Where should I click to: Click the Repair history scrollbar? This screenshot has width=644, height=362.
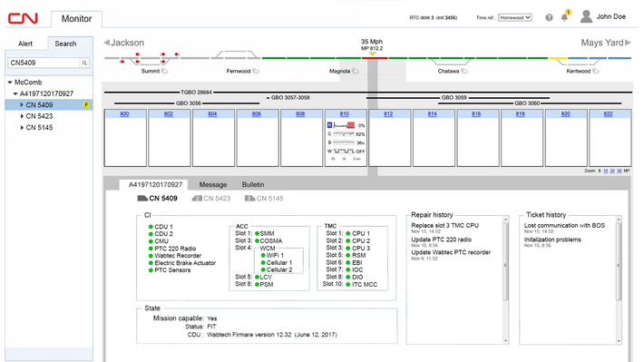coord(505,261)
